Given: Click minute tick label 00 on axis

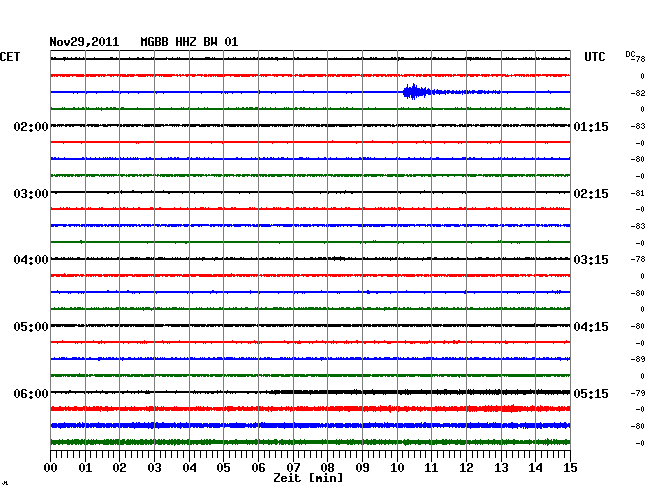Looking at the screenshot, I should [51, 467].
